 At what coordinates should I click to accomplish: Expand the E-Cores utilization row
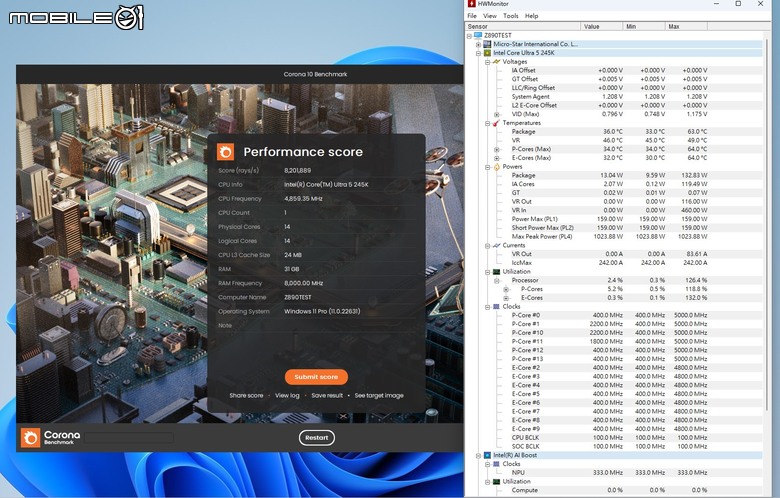tap(506, 298)
